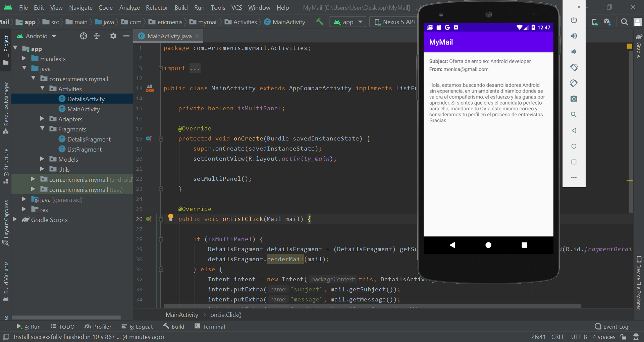Viewport: 644px width, 342px height.
Task: Toggle the read-only lock in the status bar
Action: (623, 337)
